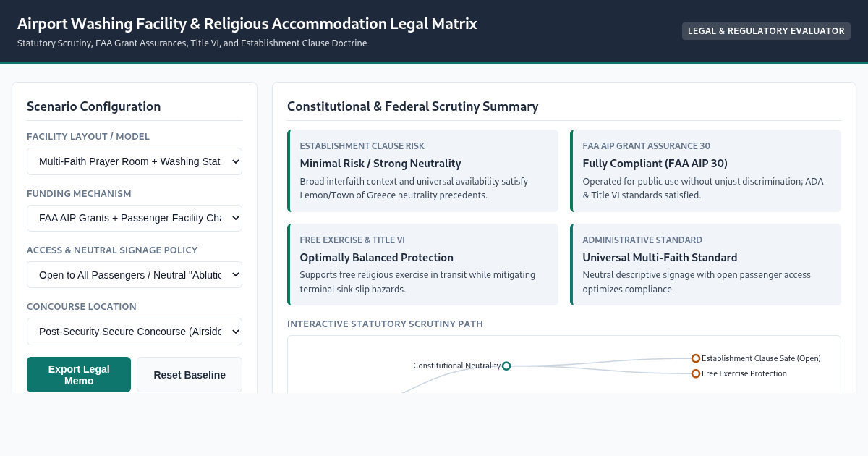Click the "Optimally Balanced Protection" text

click(377, 258)
